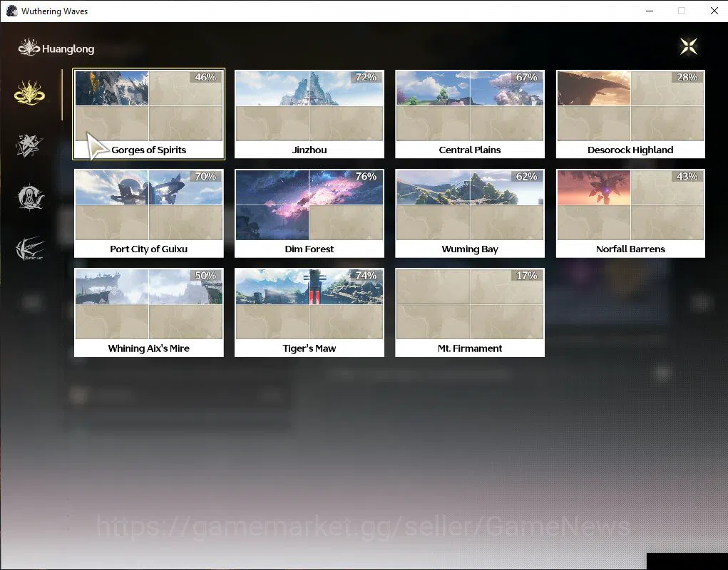Click the 43% progress badge on Norfall Barrens
The height and width of the screenshot is (570, 728).
[687, 177]
